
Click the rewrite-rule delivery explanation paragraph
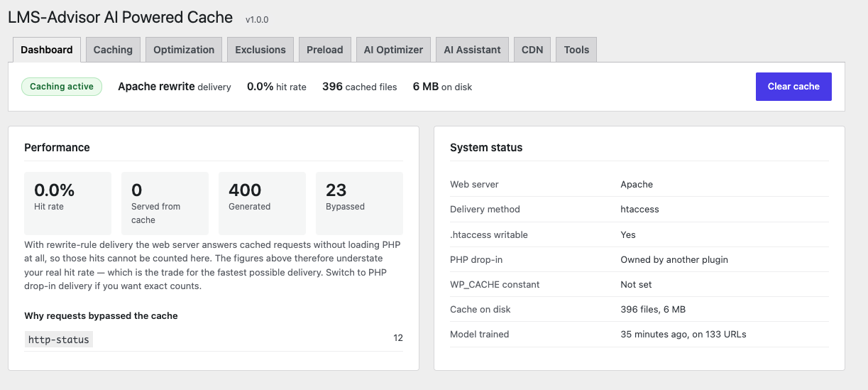coord(212,266)
